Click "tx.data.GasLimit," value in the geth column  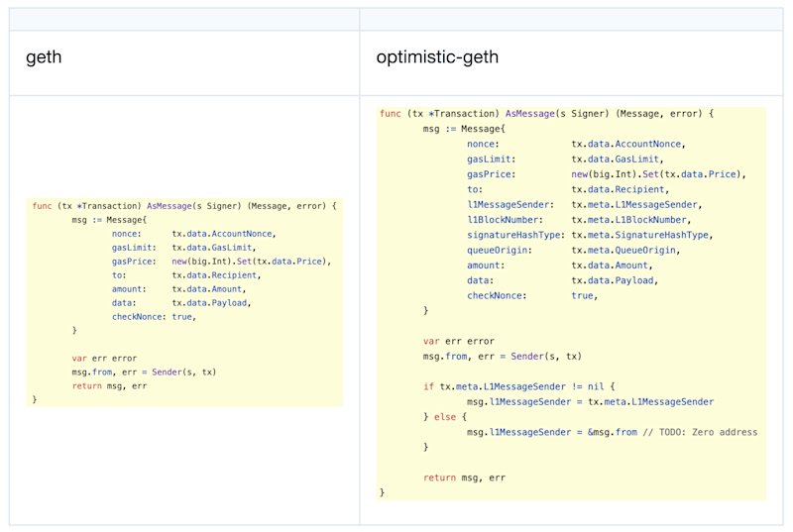click(x=214, y=248)
